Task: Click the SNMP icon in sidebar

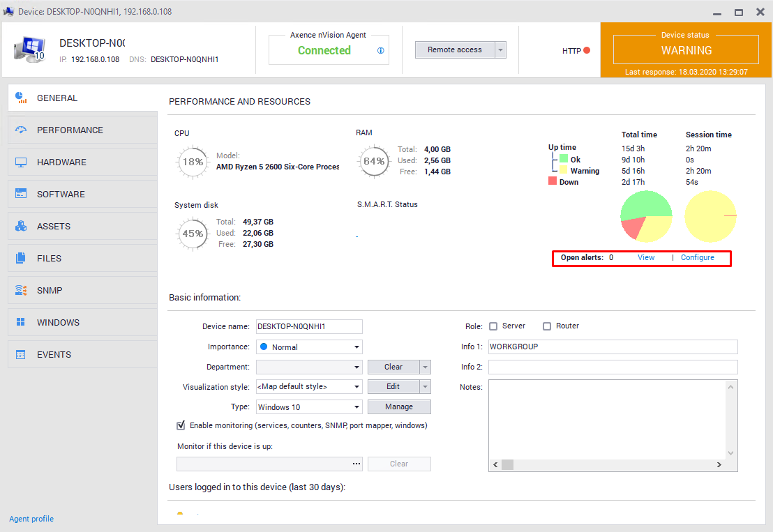Action: (x=21, y=291)
